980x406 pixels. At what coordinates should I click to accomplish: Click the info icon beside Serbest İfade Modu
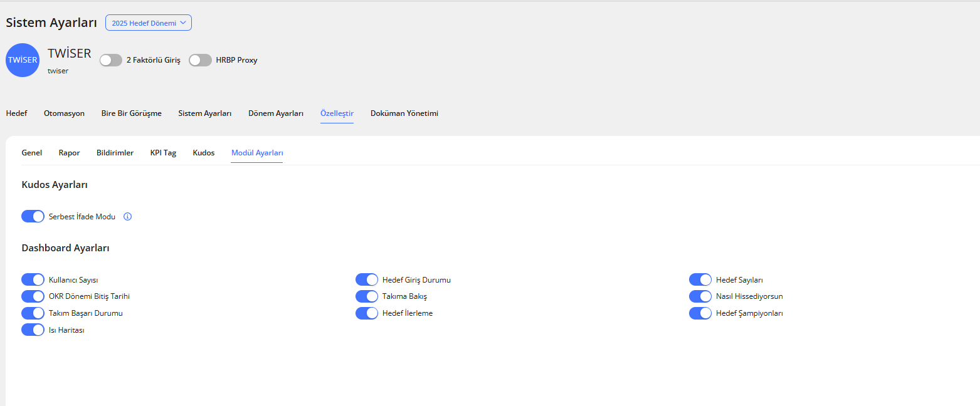click(x=128, y=217)
